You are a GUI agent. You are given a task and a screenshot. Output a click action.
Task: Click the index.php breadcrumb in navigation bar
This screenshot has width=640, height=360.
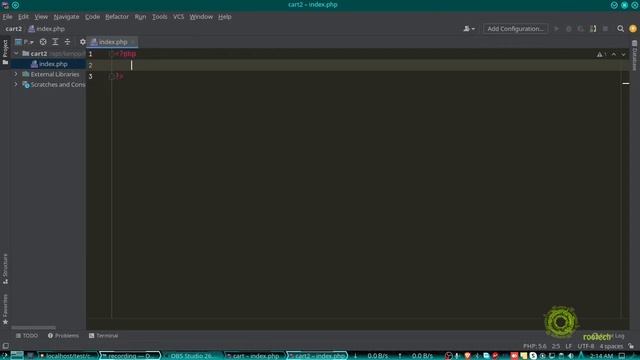click(46, 29)
